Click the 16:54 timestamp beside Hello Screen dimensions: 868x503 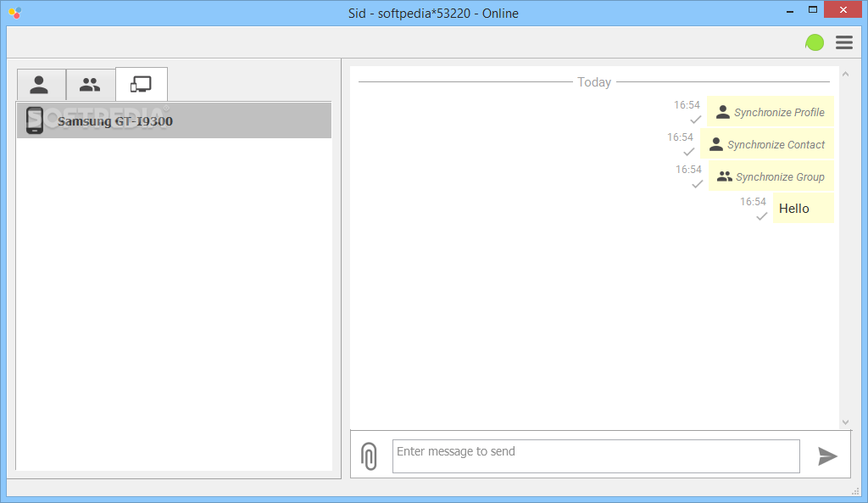[753, 202]
